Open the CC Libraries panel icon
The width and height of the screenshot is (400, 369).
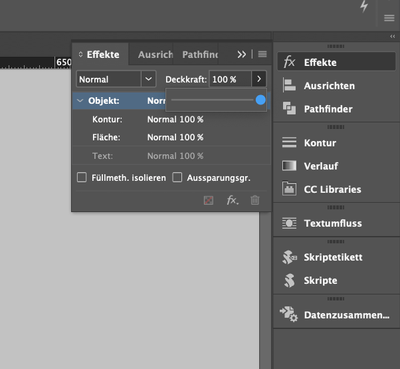point(289,189)
